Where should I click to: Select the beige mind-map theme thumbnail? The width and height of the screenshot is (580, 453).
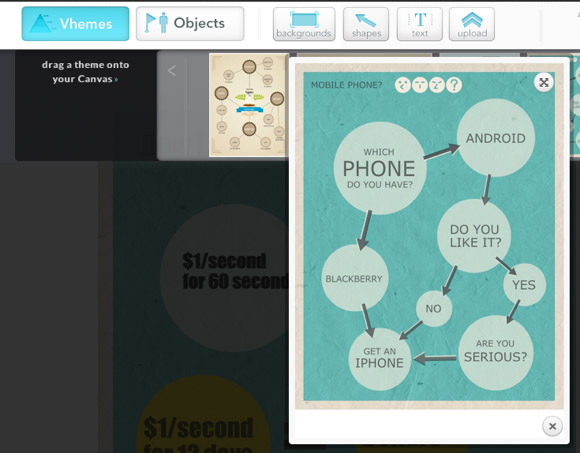[249, 105]
